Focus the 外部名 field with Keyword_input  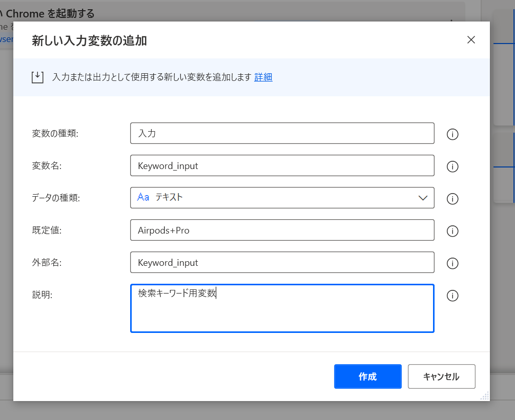(x=282, y=262)
